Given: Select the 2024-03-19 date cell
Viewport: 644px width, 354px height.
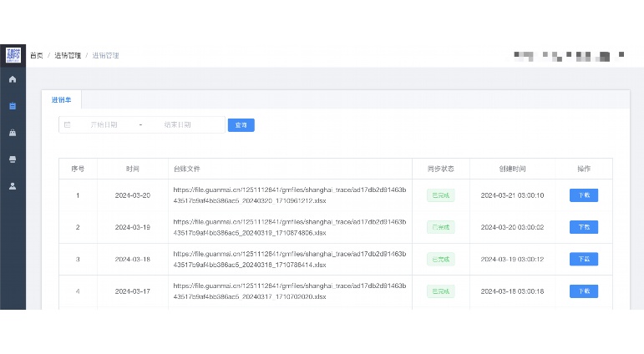Looking at the screenshot, I should point(133,227).
